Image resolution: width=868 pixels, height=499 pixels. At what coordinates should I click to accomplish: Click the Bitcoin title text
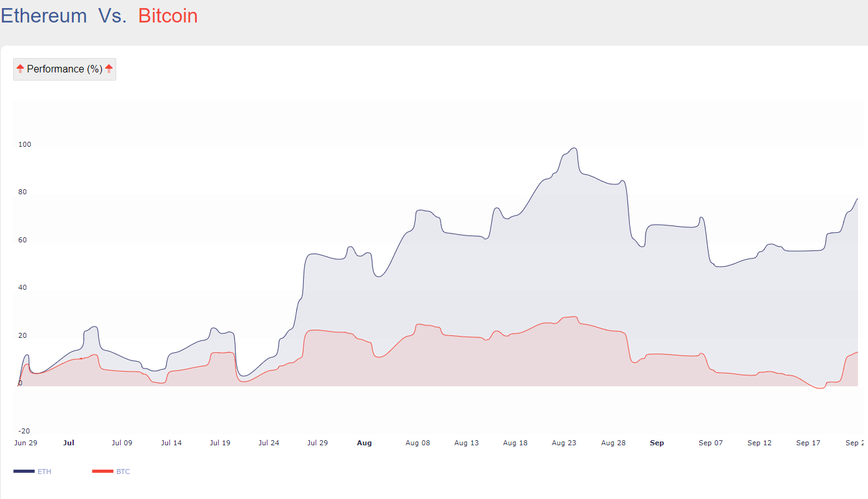(168, 16)
